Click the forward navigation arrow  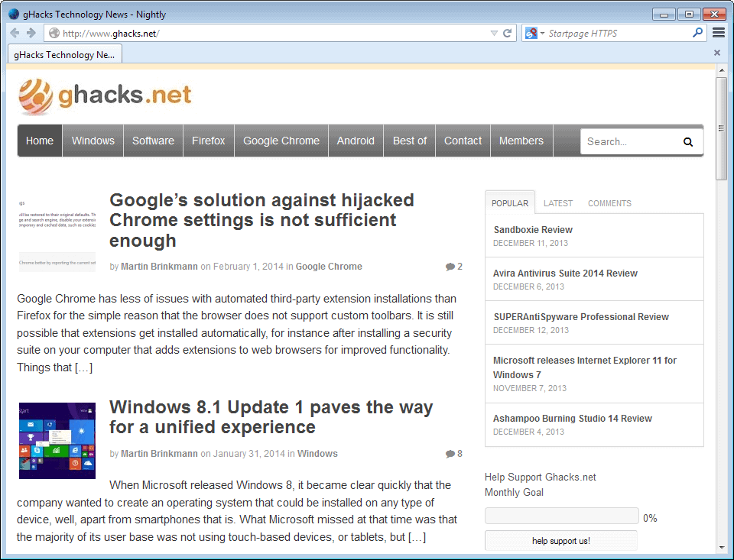coord(30,33)
